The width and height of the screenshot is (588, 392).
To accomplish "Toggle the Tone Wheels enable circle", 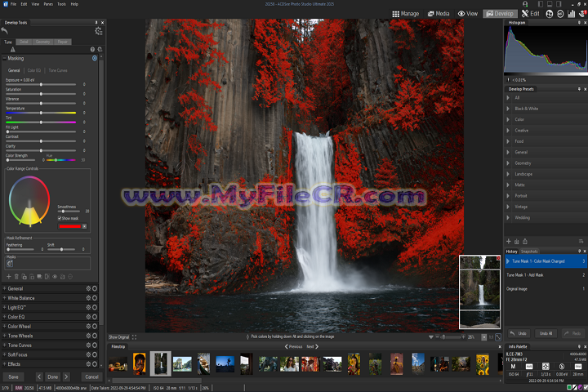I will [95, 336].
